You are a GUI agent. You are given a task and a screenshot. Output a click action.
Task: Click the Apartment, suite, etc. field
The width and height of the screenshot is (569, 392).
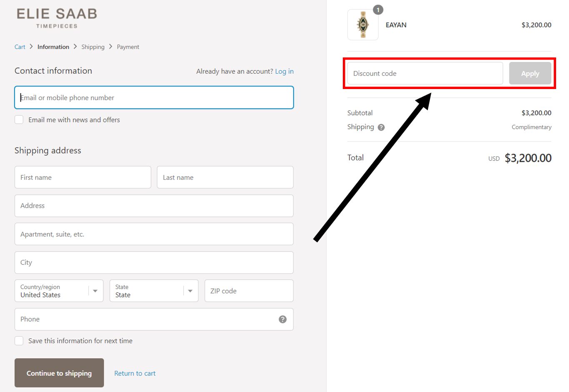pos(154,234)
